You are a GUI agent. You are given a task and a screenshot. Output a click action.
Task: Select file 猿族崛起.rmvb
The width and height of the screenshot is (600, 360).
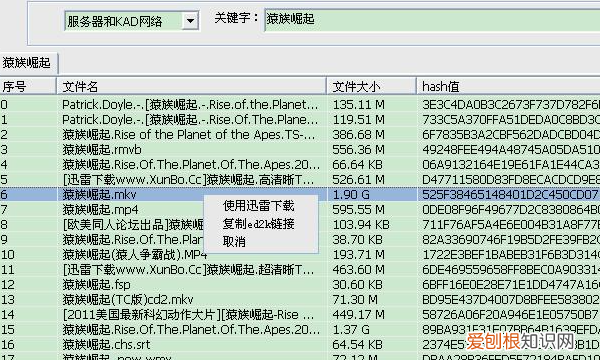(x=102, y=150)
